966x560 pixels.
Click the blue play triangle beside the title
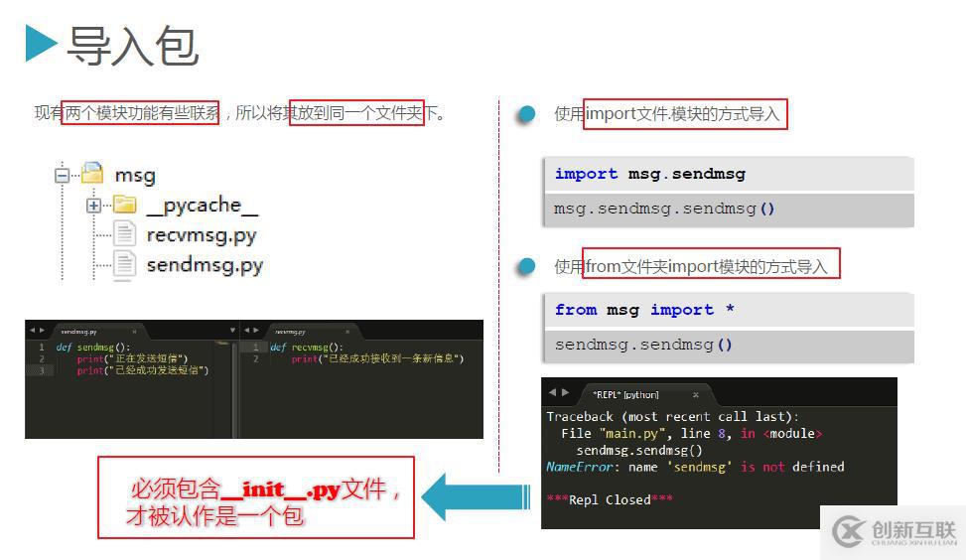point(41,43)
